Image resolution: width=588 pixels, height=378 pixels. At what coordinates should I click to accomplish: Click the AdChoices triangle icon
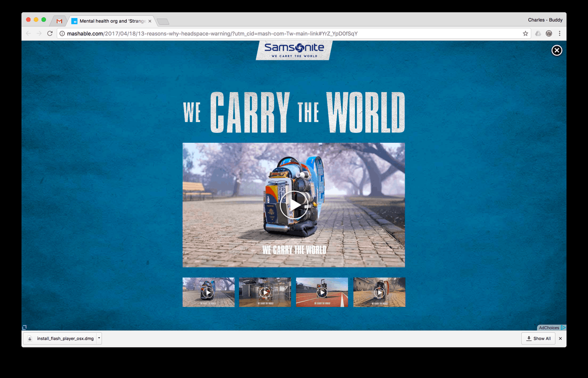(x=563, y=328)
